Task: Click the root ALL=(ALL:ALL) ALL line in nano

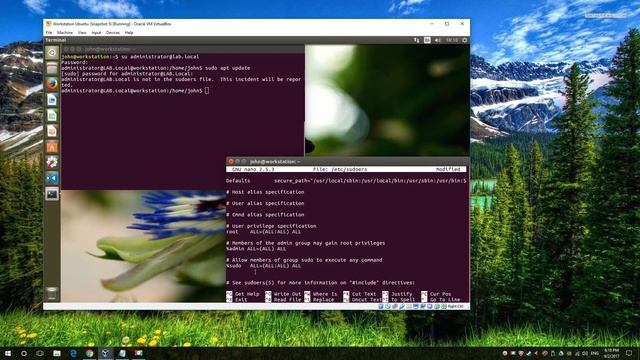Action: pos(264,232)
